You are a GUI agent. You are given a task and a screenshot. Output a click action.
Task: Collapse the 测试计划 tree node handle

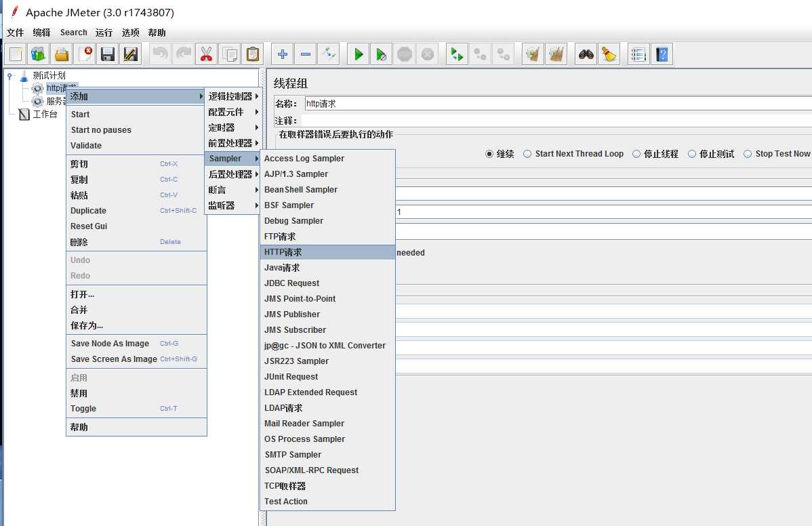coord(10,76)
